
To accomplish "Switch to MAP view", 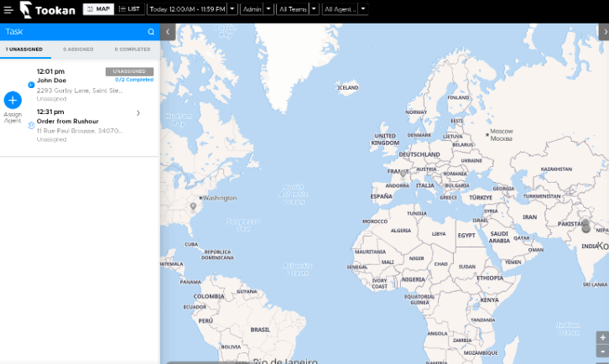I will (98, 9).
